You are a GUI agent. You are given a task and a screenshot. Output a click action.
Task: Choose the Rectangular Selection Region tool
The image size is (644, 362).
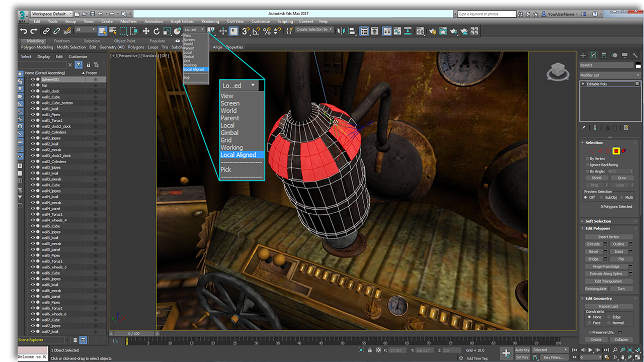(124, 31)
